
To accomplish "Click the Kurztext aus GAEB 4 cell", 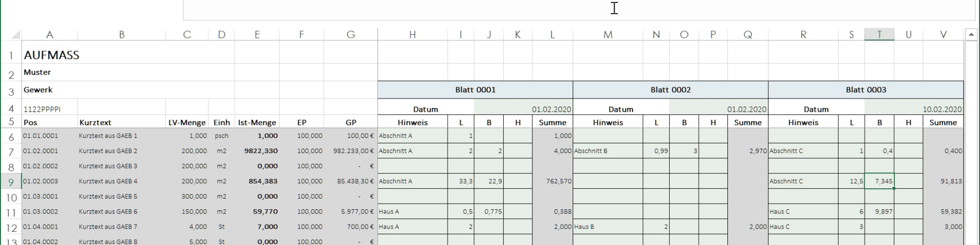I will 121,181.
